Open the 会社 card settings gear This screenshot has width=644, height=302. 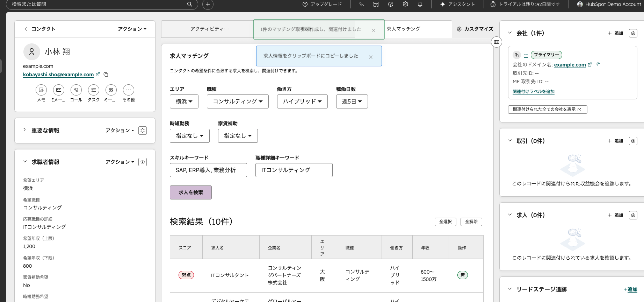[633, 33]
